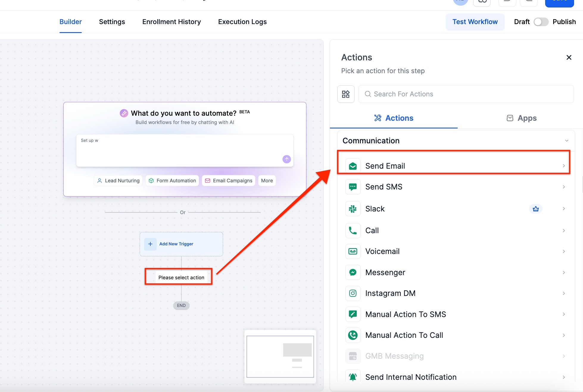Image resolution: width=583 pixels, height=392 pixels.
Task: Click the Test Workflow button
Action: (x=475, y=22)
